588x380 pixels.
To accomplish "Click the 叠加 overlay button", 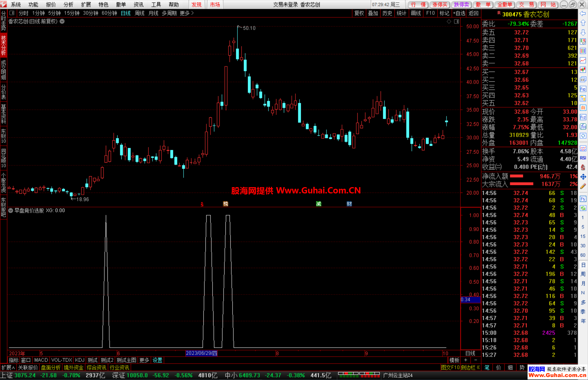I will [373, 13].
